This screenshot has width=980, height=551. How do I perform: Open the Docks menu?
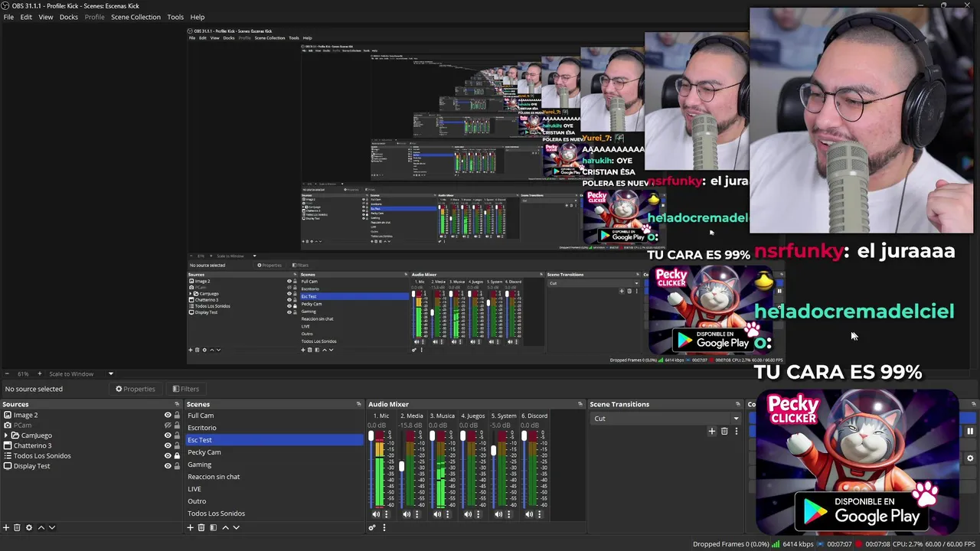pos(69,17)
